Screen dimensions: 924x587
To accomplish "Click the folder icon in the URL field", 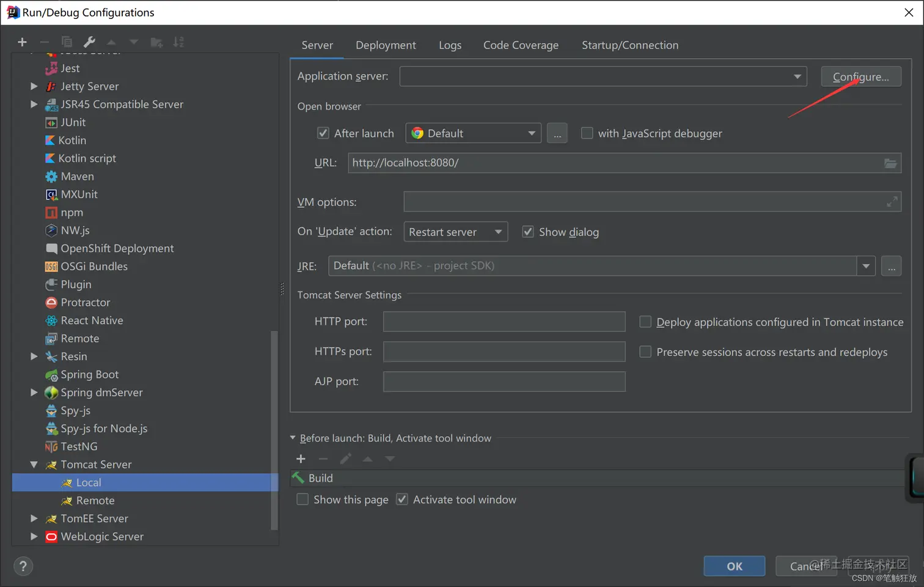I will 890,163.
